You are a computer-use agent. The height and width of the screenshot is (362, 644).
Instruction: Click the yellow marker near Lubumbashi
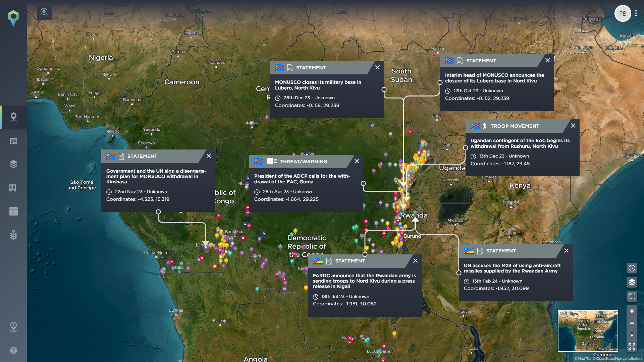(394, 334)
